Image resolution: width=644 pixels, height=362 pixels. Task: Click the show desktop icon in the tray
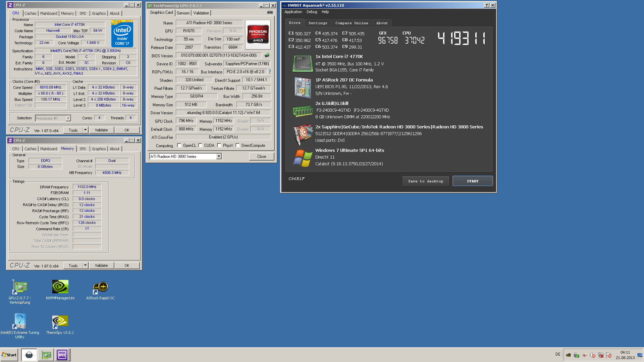(640, 355)
